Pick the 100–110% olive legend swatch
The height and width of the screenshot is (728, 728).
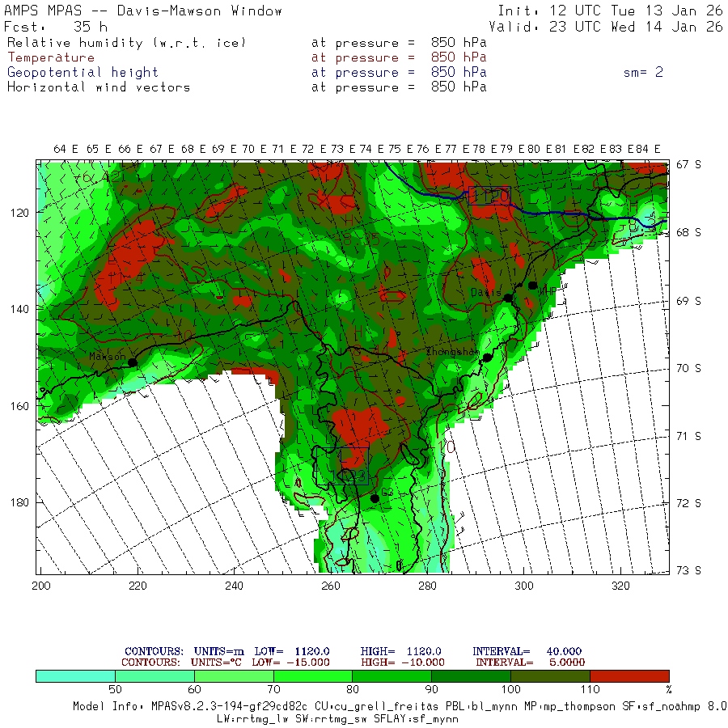pyautogui.click(x=550, y=676)
